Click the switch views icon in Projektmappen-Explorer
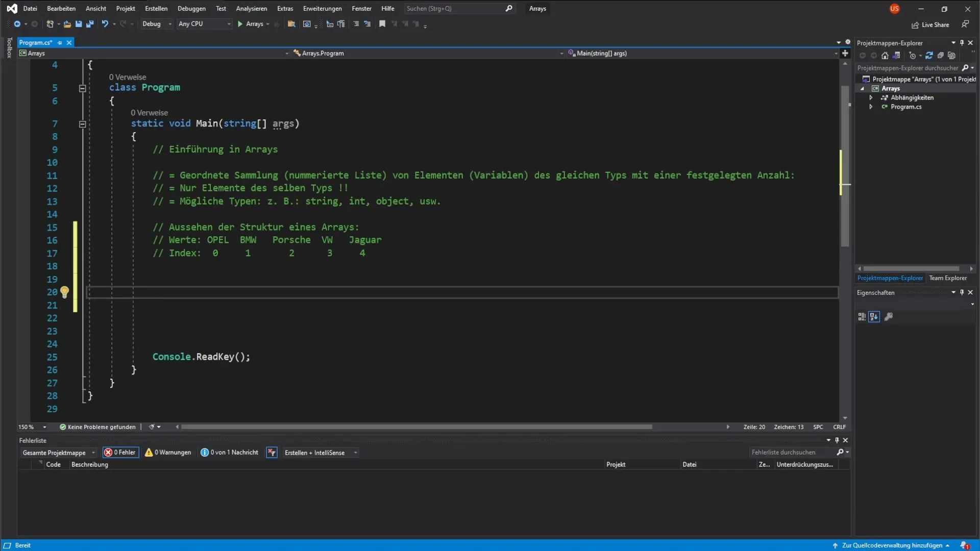The image size is (980, 551). (896, 56)
